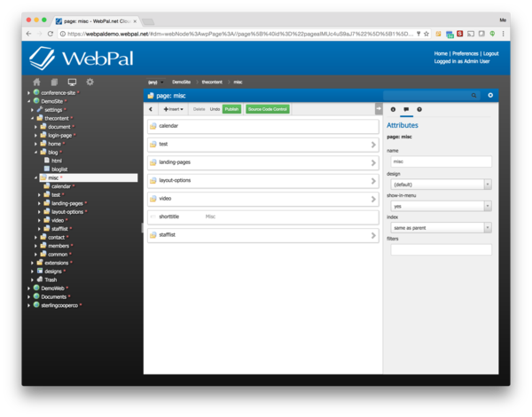Image resolution: width=532 pixels, height=417 pixels.
Task: Click the filters input field
Action: [x=441, y=249]
